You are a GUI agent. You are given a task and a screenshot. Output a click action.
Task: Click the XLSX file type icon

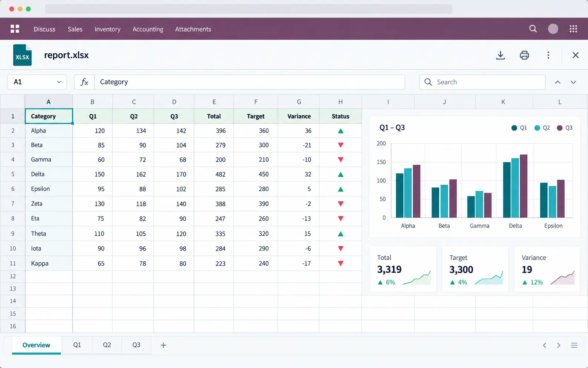22,55
